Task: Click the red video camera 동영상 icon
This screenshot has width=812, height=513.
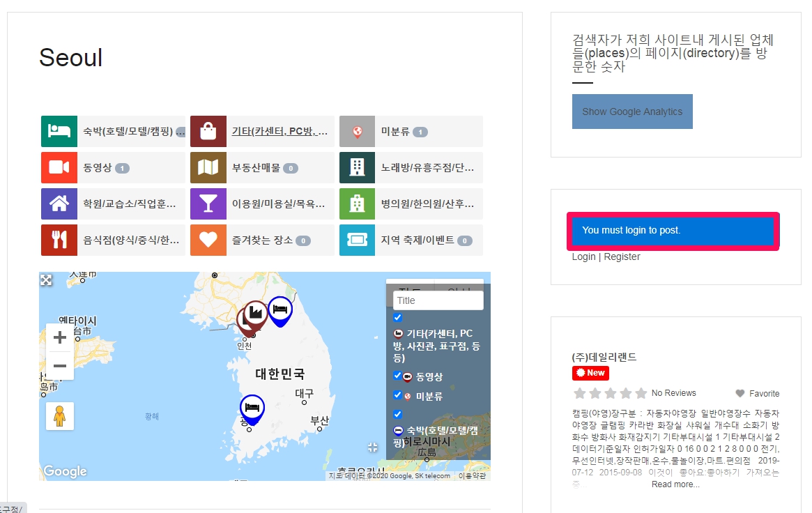Action: point(59,168)
